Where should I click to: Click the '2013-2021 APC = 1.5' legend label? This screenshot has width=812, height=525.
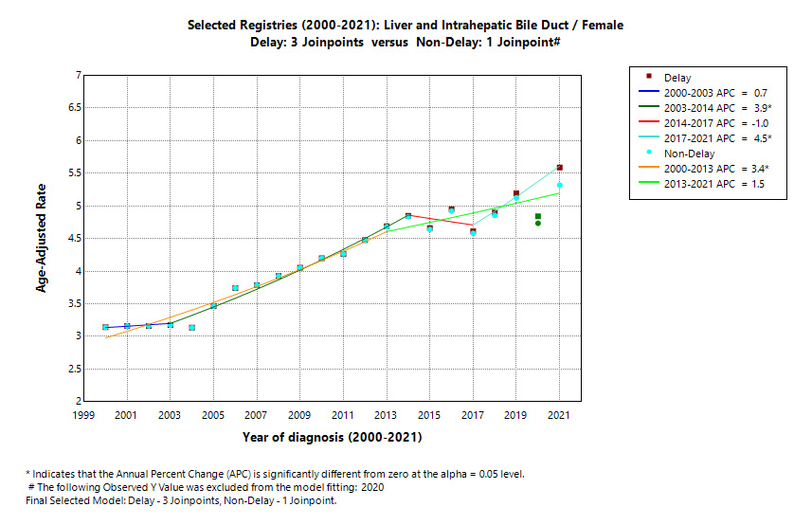click(715, 183)
